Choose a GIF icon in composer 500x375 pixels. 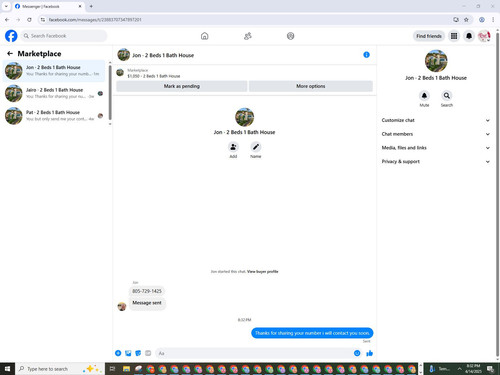(x=148, y=353)
